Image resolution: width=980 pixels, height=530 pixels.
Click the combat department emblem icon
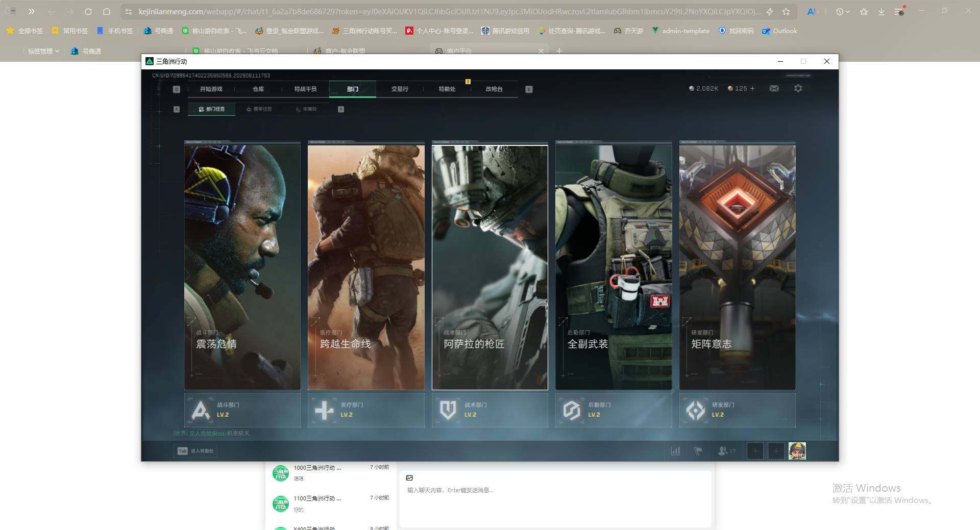coord(201,410)
